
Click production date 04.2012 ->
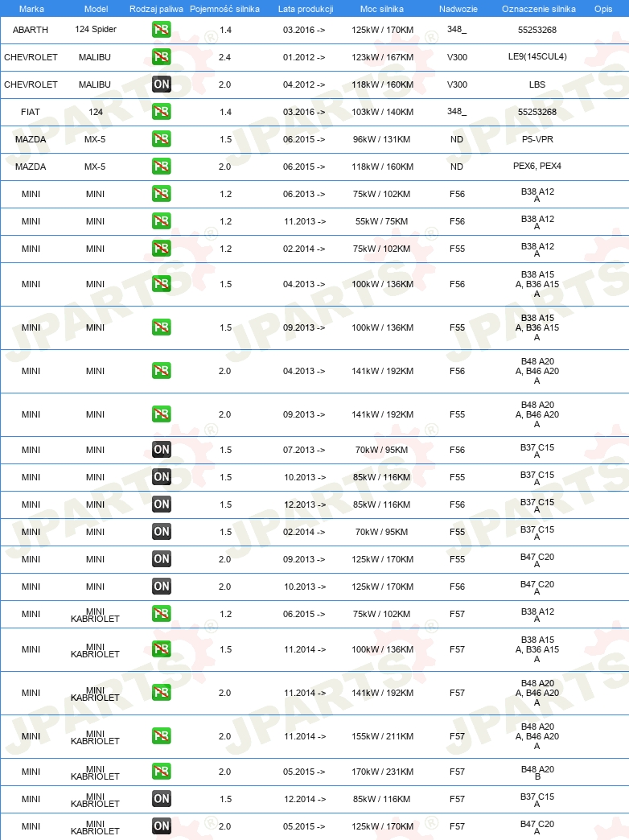[x=304, y=84]
